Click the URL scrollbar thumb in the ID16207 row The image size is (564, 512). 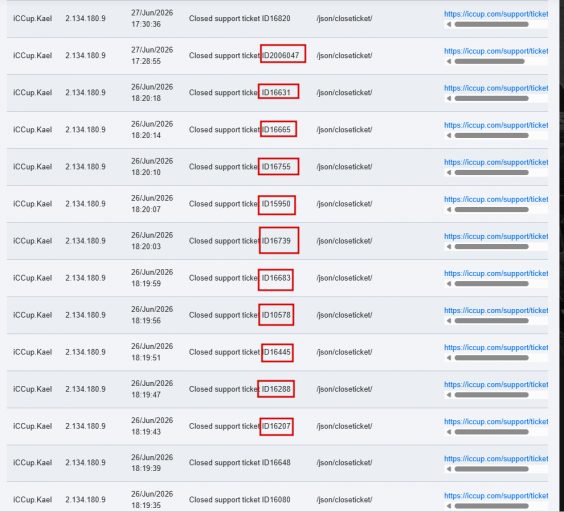pos(491,432)
